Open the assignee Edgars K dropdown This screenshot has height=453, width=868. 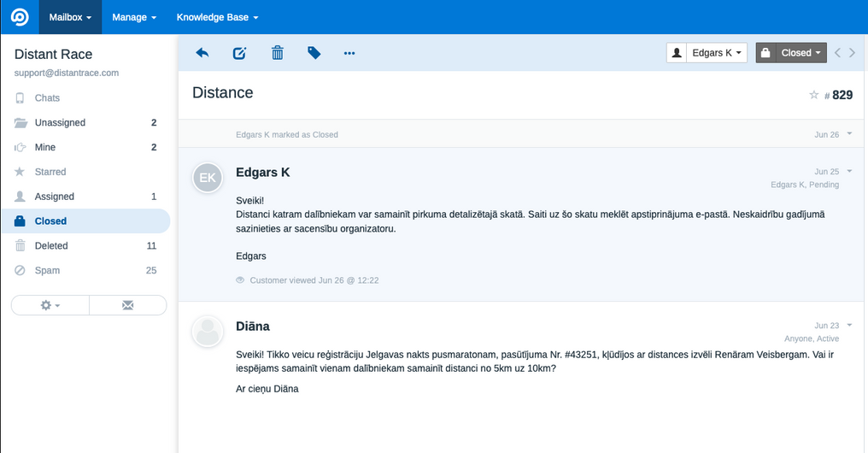[717, 53]
